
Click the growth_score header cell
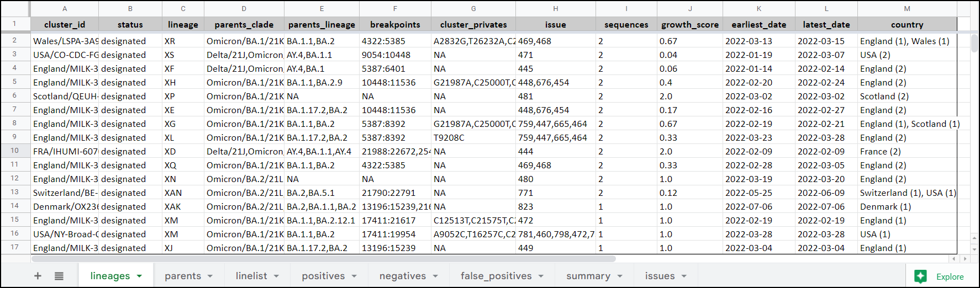(690, 24)
